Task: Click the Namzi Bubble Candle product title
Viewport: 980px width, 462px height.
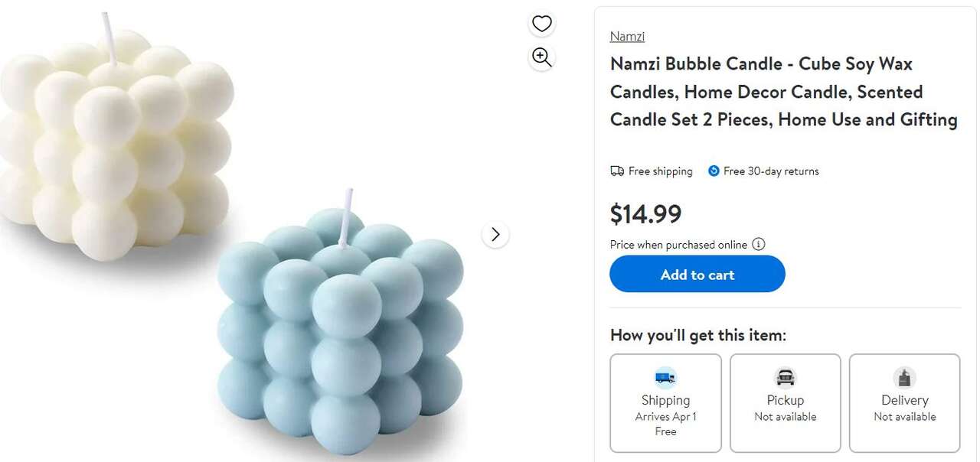Action: (x=783, y=92)
